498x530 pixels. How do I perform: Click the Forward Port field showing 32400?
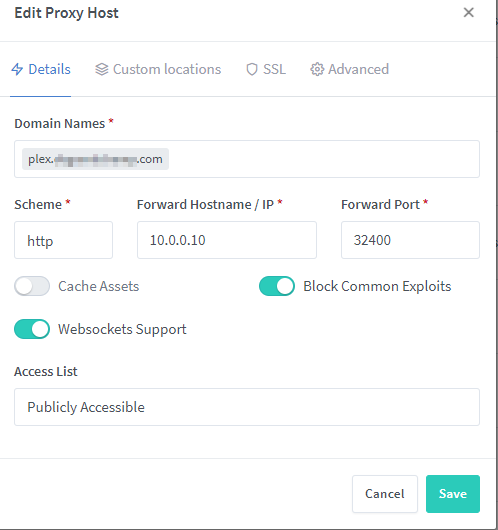(410, 240)
